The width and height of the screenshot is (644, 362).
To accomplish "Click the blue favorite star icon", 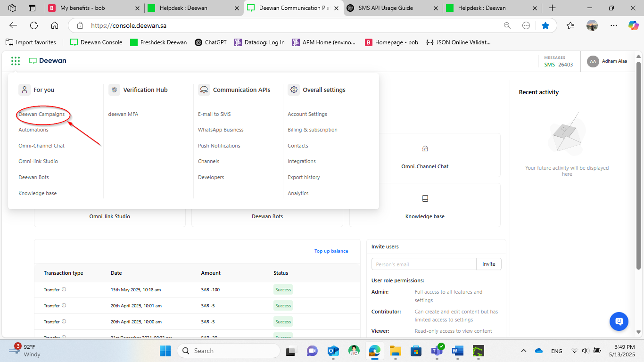I will pos(545,25).
